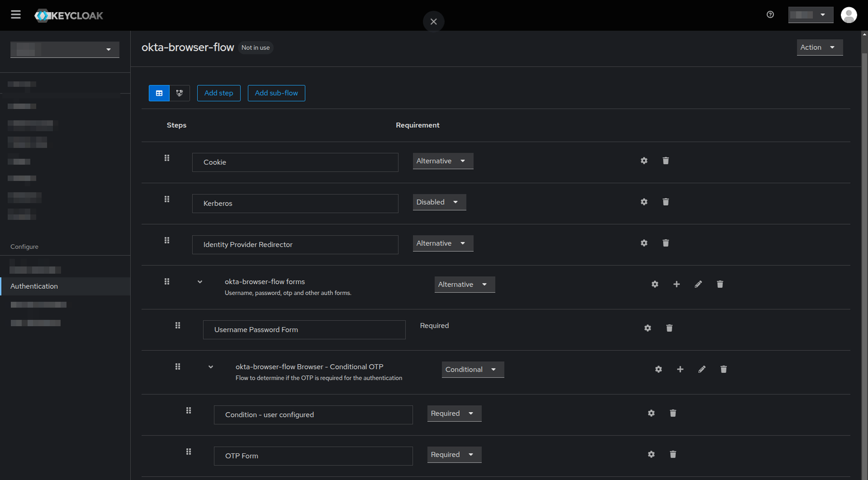Select the list view icon
Image resolution: width=868 pixels, height=480 pixels.
159,93
